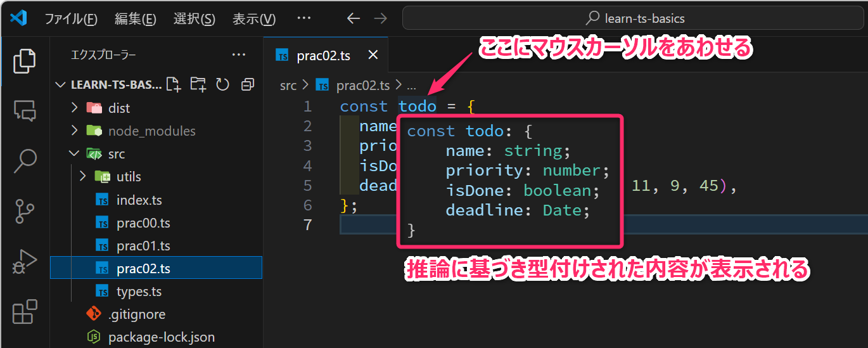This screenshot has width=868, height=348.
Task: Expand the utils folder
Action: pyautogui.click(x=129, y=177)
